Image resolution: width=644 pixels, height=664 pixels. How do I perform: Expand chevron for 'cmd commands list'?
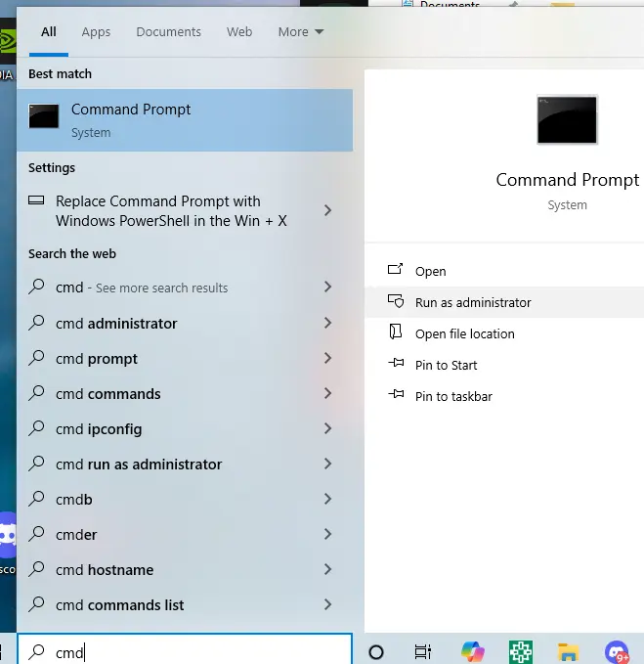click(x=327, y=604)
